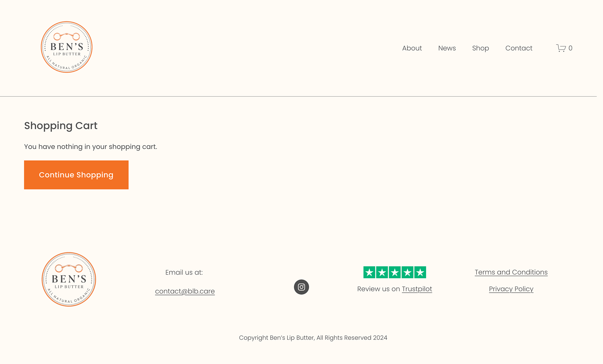
Task: Open the Shop menu item
Action: click(x=480, y=48)
